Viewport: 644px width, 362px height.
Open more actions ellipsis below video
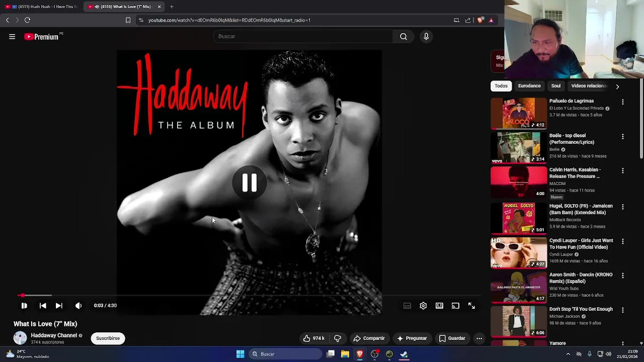[479, 338]
